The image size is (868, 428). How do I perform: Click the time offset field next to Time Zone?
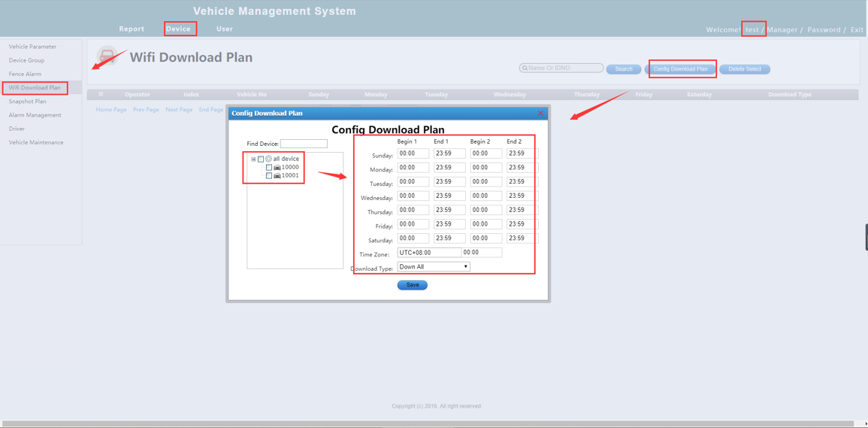point(482,252)
